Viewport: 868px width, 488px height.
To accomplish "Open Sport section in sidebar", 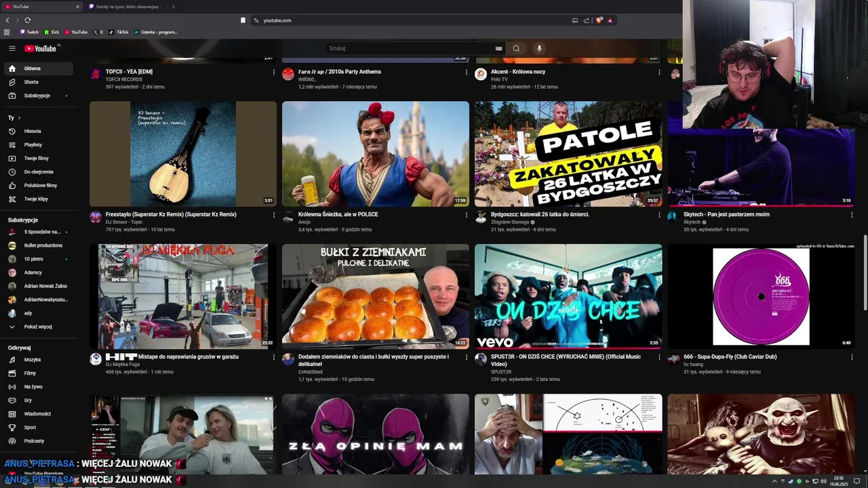I will 38,427.
